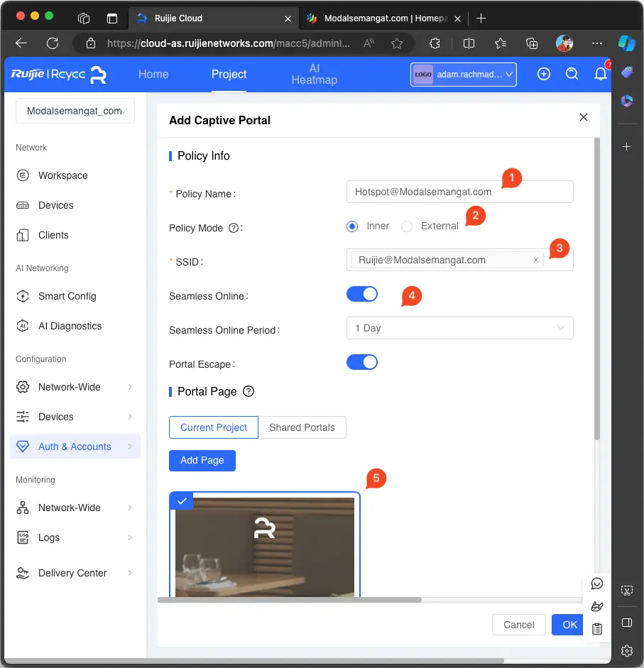
Task: Click the Policy Mode help icon
Action: (x=234, y=228)
